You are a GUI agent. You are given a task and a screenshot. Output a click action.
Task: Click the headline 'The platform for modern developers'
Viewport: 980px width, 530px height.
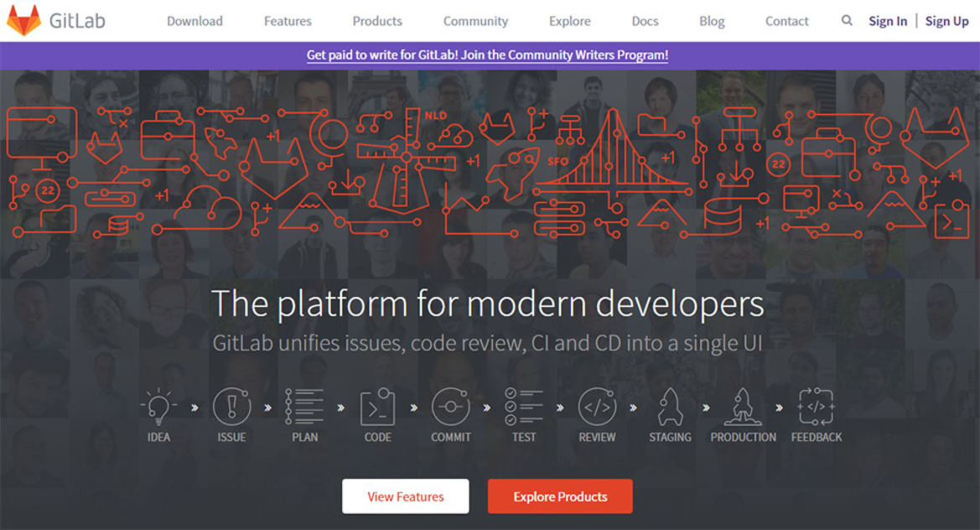488,304
